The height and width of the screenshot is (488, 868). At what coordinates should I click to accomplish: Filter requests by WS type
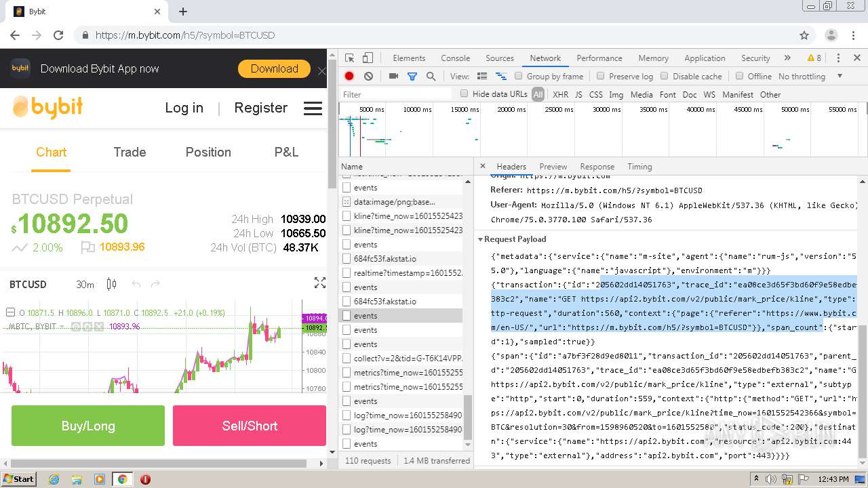coord(709,95)
